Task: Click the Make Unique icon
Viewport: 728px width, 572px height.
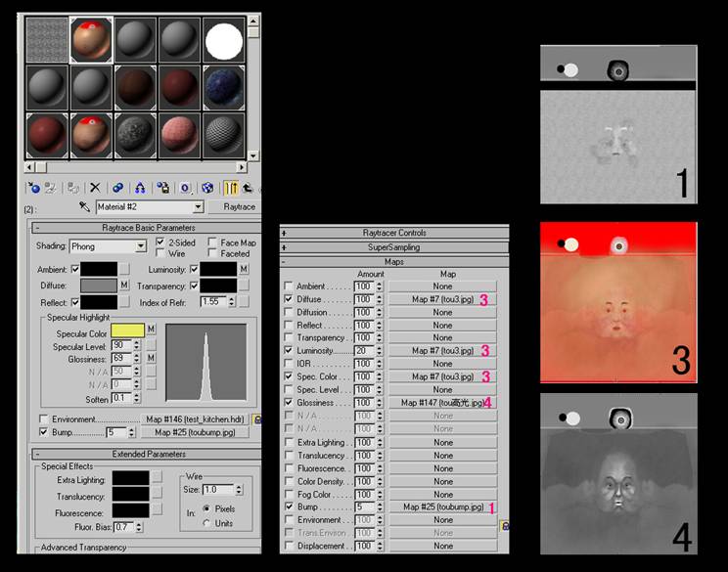Action: pyautogui.click(x=140, y=187)
